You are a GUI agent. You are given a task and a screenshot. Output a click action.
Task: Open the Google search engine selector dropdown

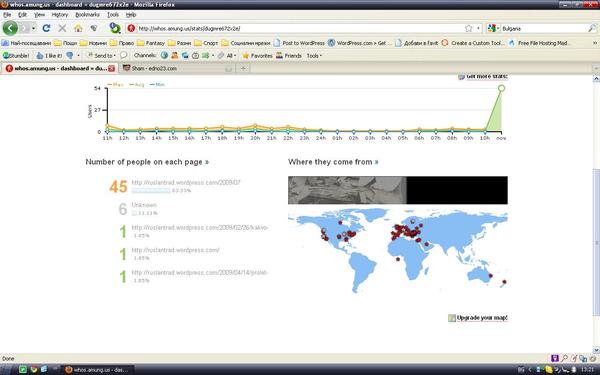coord(493,28)
